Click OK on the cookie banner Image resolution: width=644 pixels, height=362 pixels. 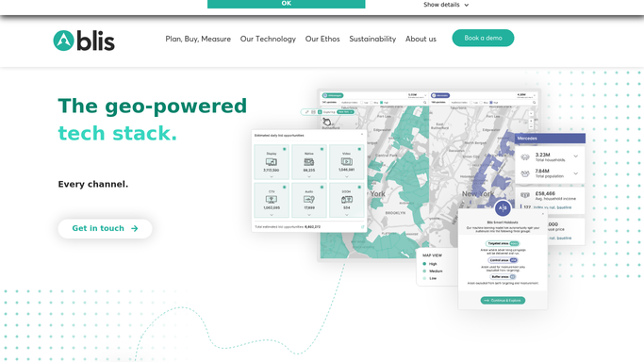(x=287, y=4)
